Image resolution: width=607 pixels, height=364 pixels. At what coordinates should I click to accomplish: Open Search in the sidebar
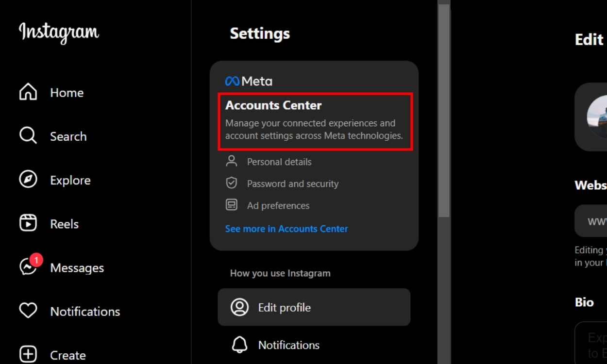pyautogui.click(x=68, y=136)
